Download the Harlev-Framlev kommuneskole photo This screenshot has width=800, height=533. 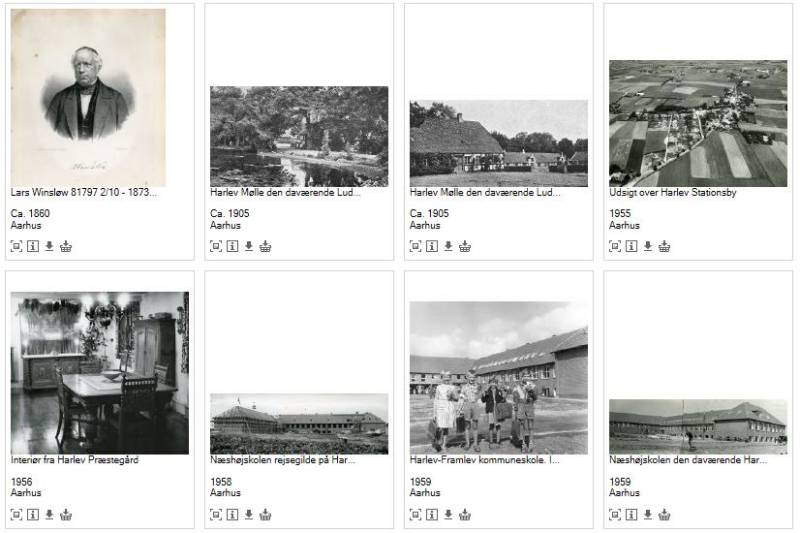pos(448,515)
